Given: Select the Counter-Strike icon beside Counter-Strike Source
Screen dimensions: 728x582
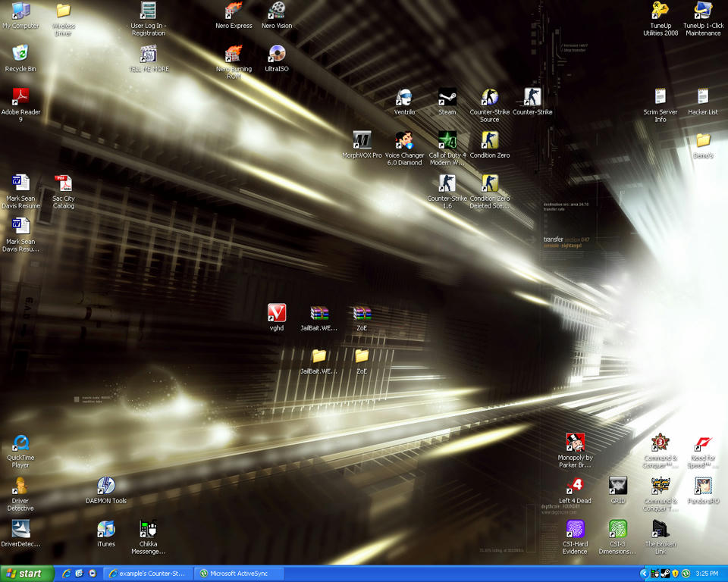Looking at the screenshot, I should [532, 102].
